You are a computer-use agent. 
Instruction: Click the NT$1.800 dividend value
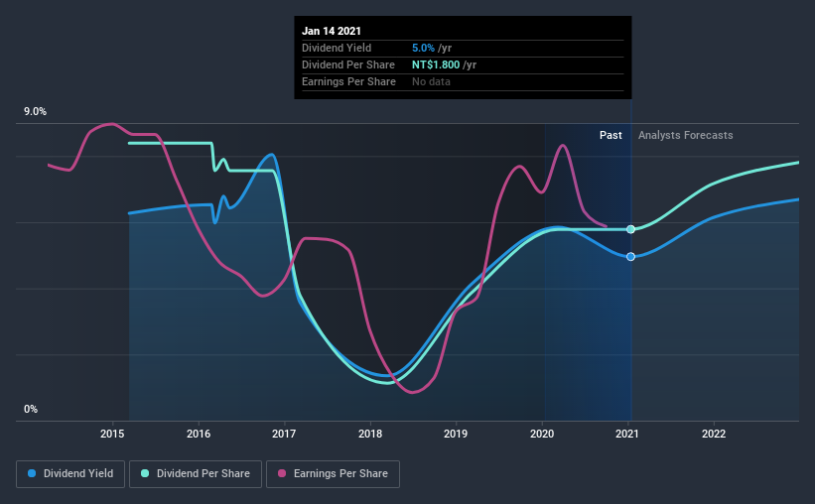click(x=436, y=64)
